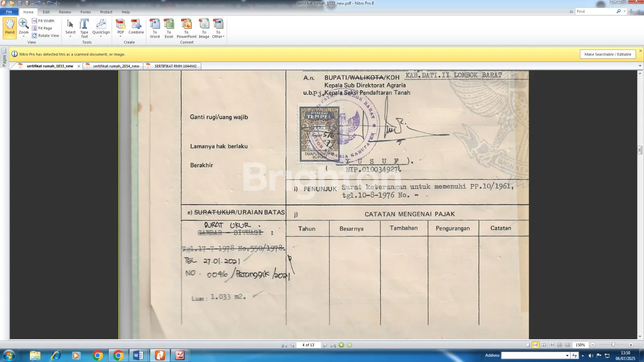The width and height of the screenshot is (644, 362).
Task: Click the To PowerPoint icon
Action: tap(186, 28)
